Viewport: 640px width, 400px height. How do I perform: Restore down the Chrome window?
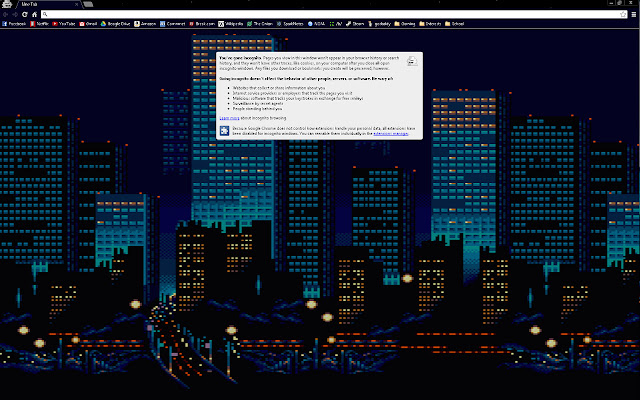620,3
